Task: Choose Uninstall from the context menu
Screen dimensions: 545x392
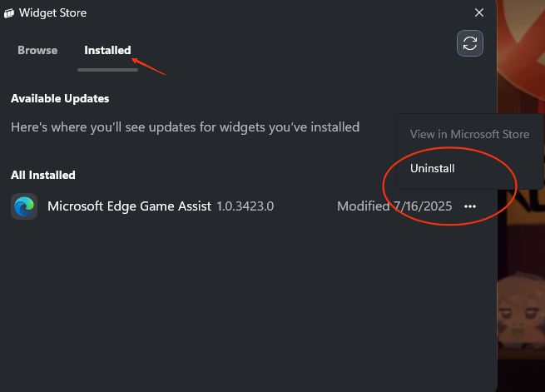Action: (x=432, y=169)
